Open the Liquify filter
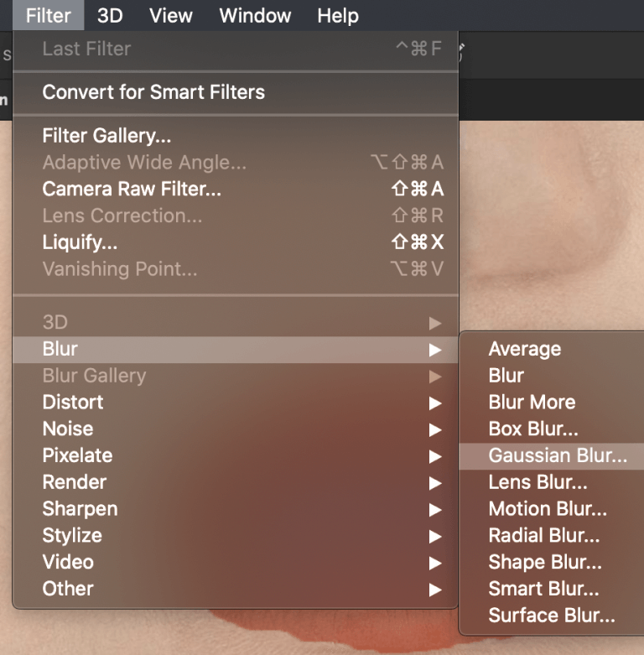644x655 pixels. point(80,243)
